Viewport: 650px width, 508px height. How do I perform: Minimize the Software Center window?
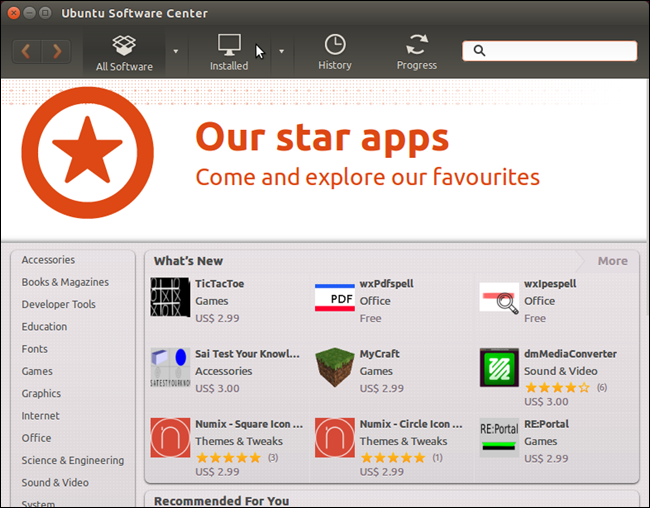(x=29, y=13)
